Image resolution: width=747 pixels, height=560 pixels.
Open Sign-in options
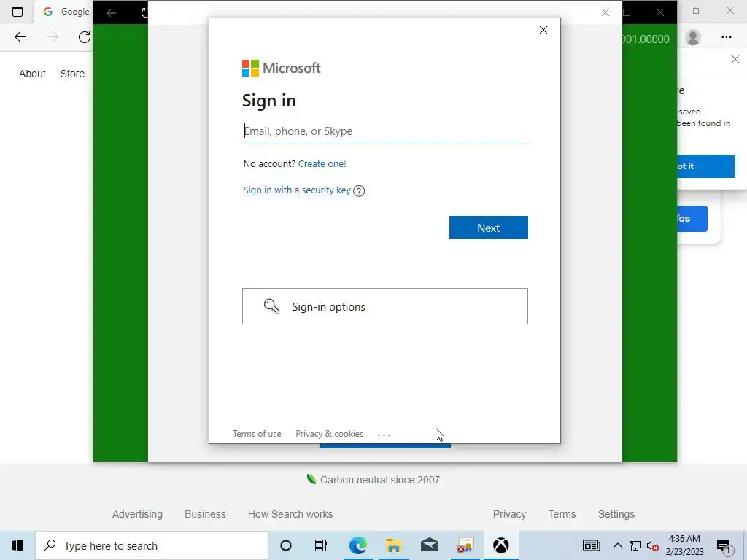point(385,306)
